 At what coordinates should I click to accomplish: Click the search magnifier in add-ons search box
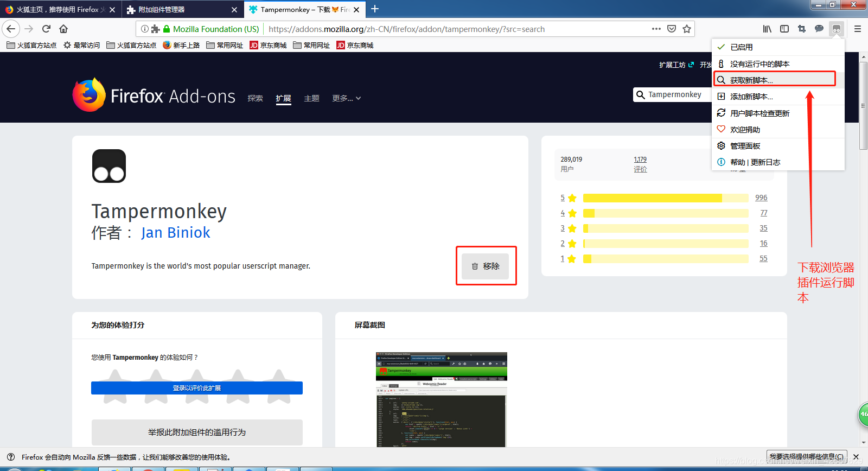(x=641, y=94)
